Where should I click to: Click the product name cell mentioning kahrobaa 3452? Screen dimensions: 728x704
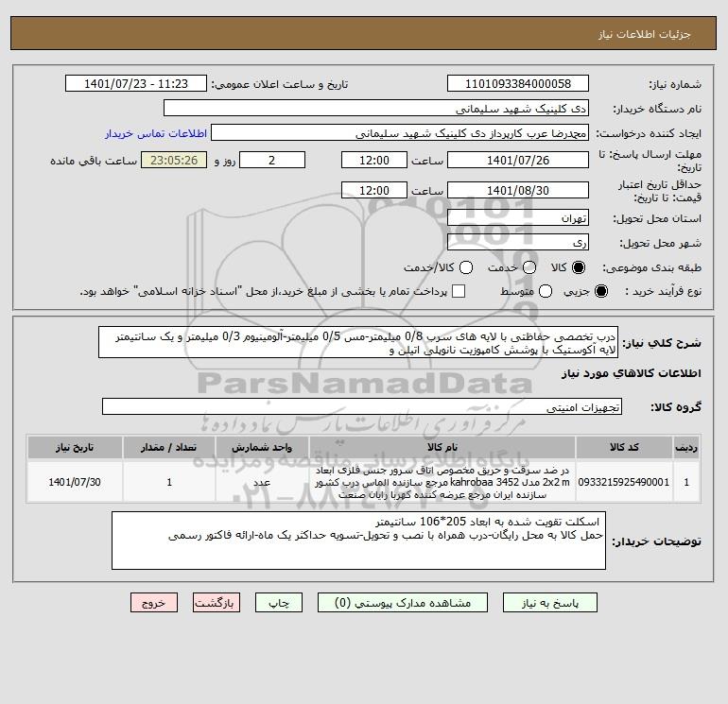pos(442,482)
